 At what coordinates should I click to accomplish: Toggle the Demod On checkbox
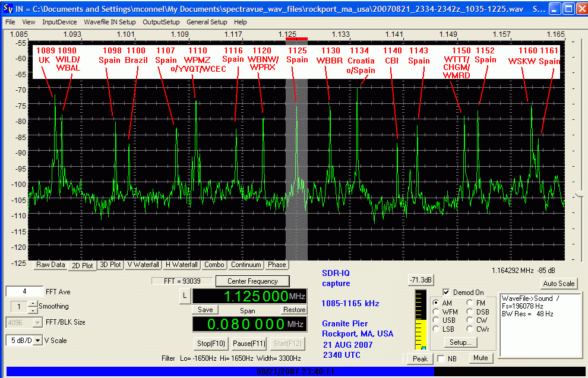point(447,293)
